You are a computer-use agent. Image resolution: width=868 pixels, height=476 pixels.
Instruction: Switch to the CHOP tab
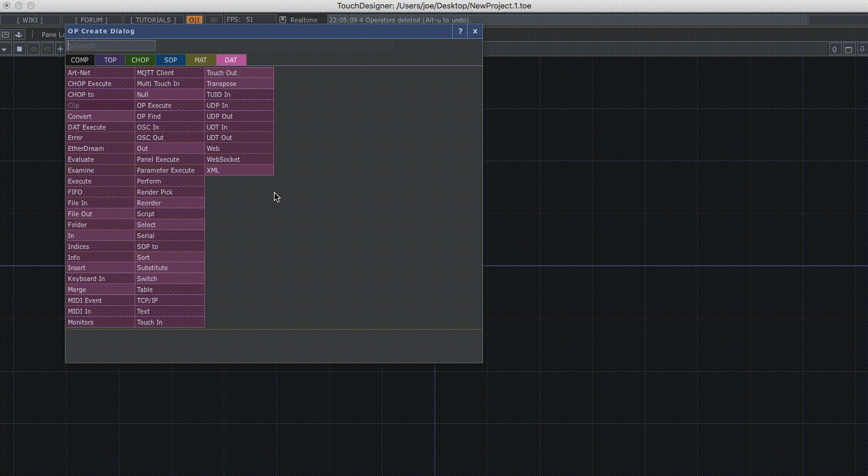click(x=140, y=60)
